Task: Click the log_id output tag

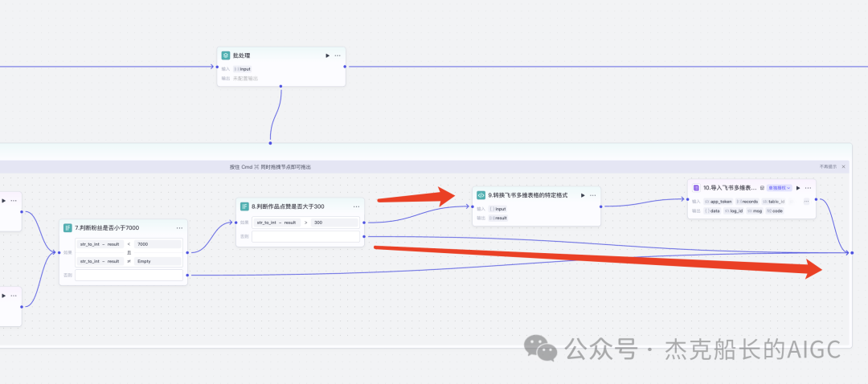Action: click(x=733, y=210)
